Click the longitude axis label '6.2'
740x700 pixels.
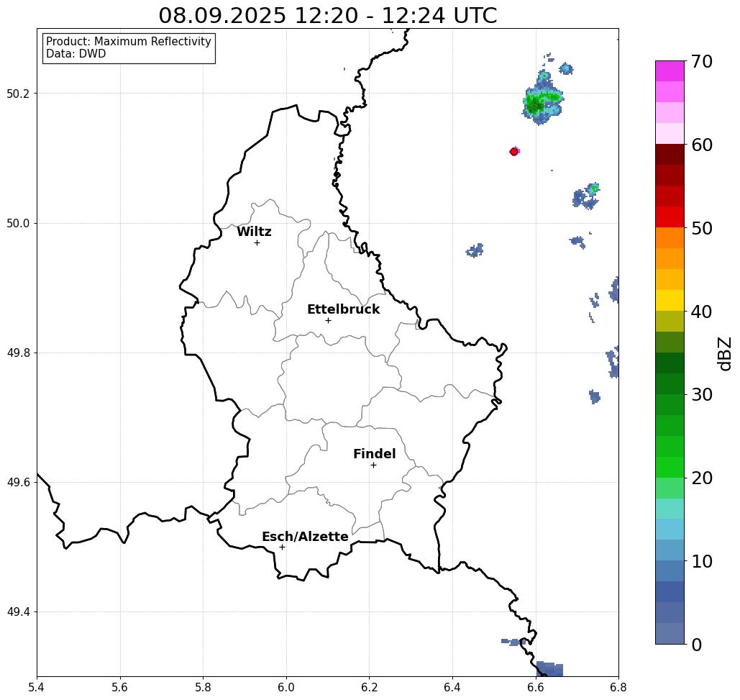(369, 687)
